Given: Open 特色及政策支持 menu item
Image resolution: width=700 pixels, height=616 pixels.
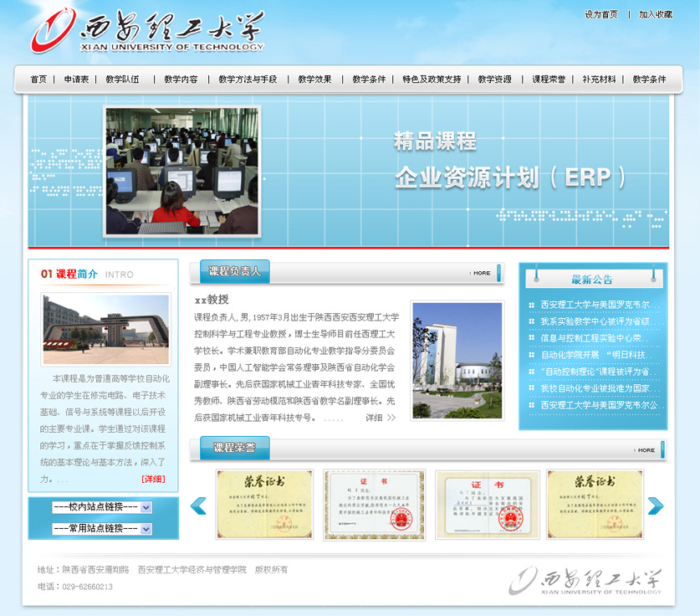Looking at the screenshot, I should point(432,80).
